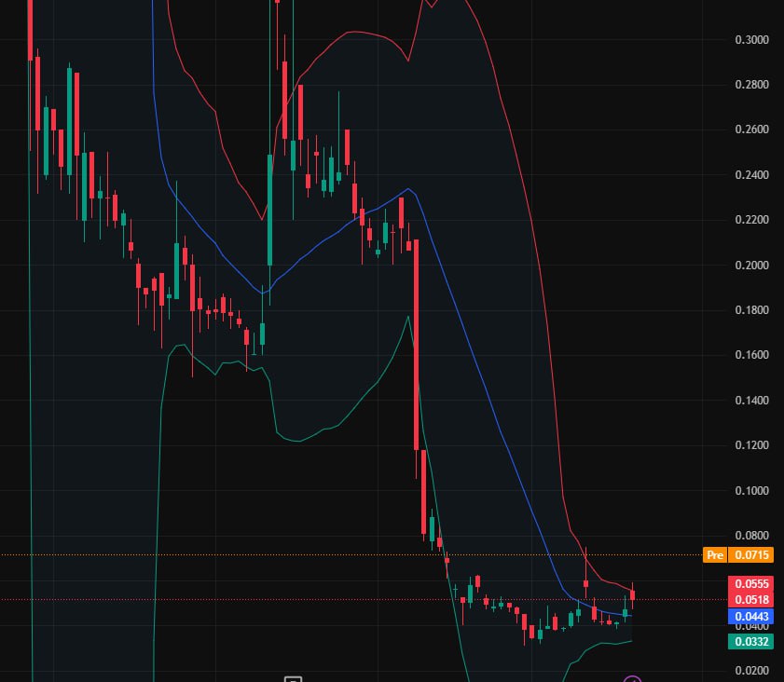Click the 0.2200 price axis label

coord(751,220)
